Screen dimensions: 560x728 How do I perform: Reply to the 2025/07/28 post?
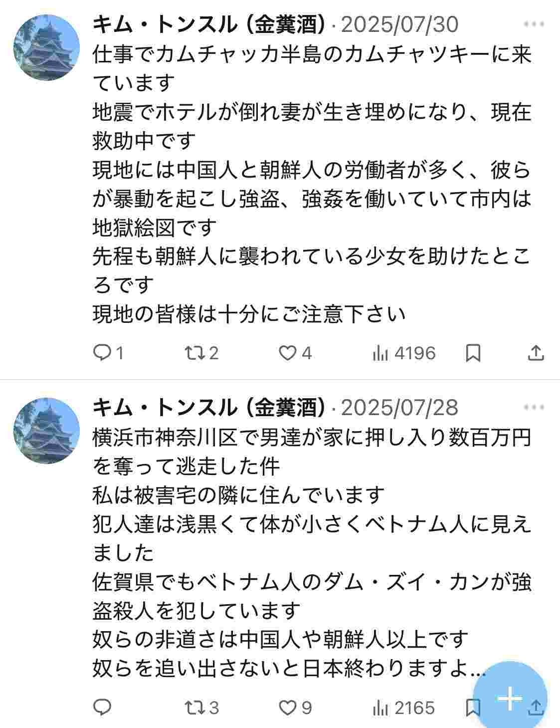pos(102,707)
